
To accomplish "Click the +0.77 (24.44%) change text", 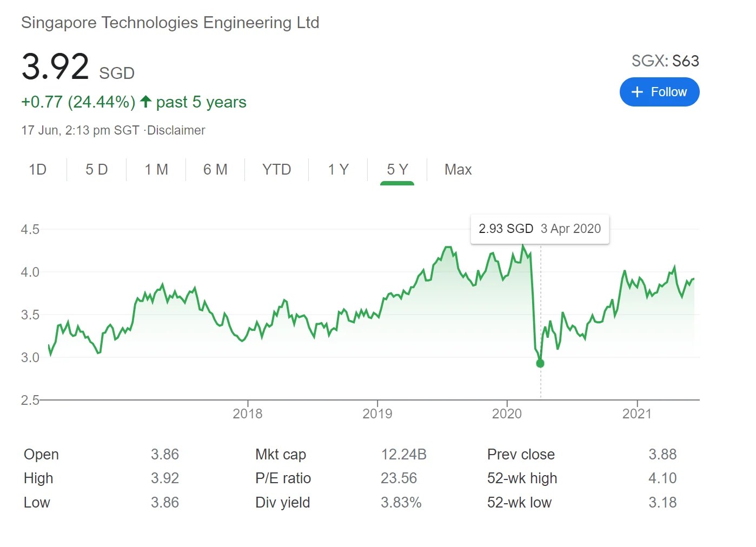I will (78, 102).
